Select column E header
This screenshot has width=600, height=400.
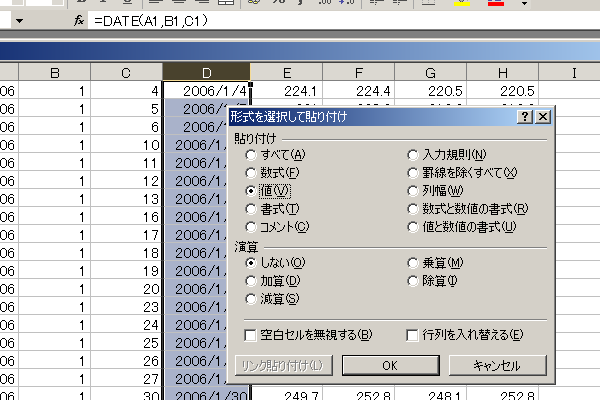(x=287, y=72)
